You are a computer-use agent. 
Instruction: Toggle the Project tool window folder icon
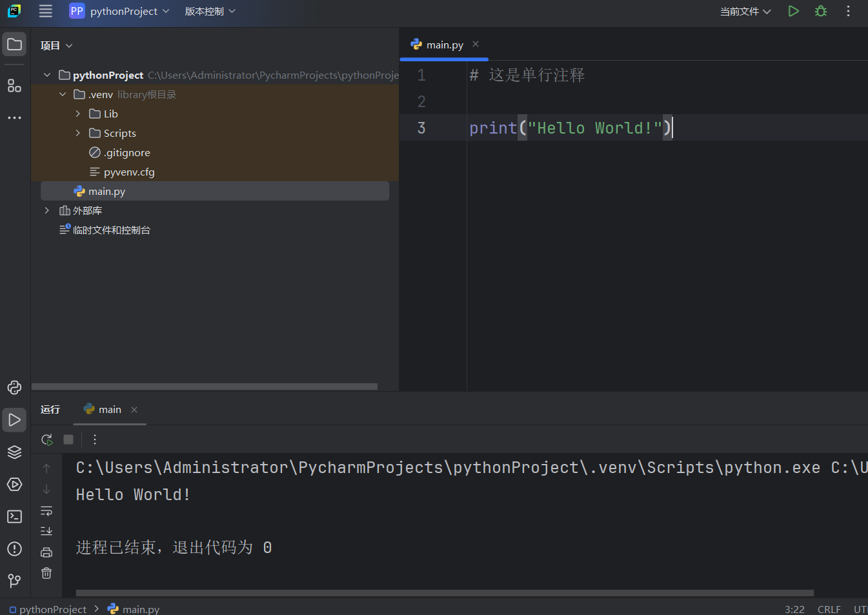tap(14, 45)
